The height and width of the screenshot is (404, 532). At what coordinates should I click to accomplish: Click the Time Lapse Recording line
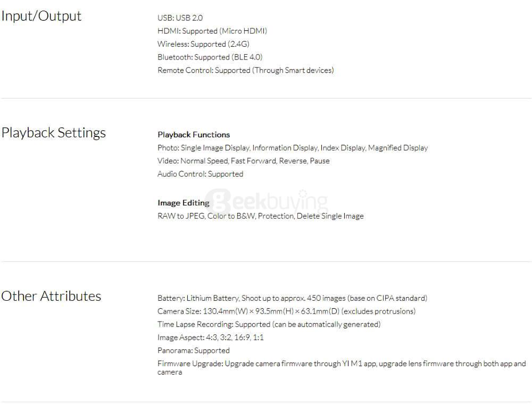pos(269,324)
